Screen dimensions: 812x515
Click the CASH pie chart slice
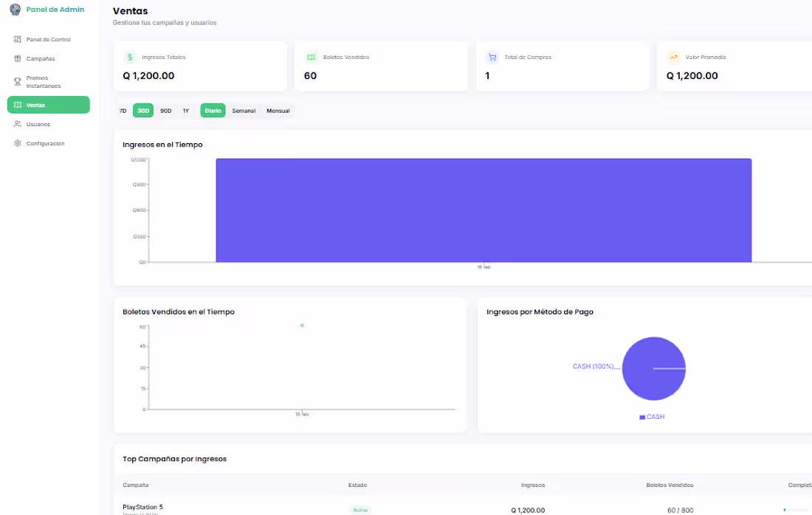coord(653,368)
